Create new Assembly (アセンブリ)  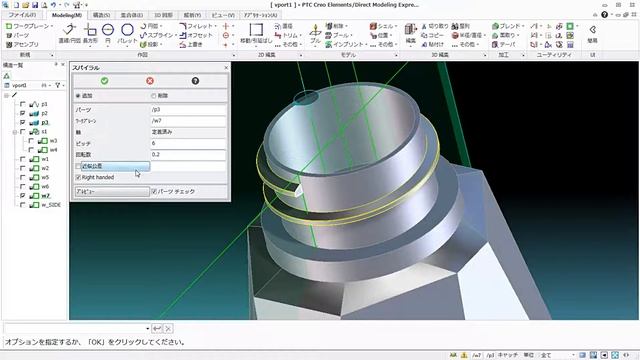[x=22, y=44]
